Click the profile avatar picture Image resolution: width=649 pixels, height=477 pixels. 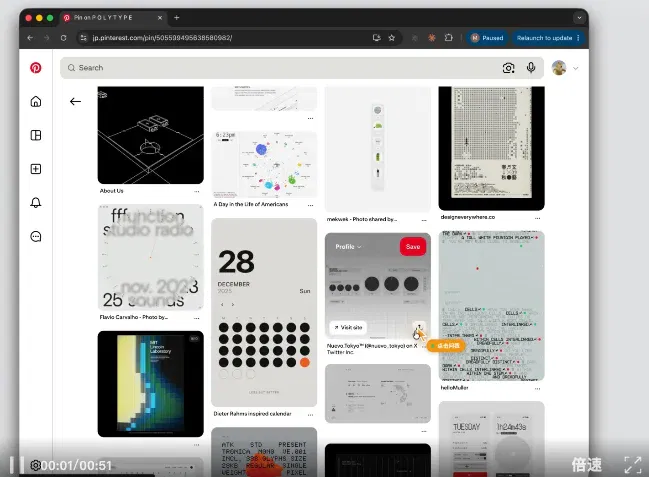point(559,68)
